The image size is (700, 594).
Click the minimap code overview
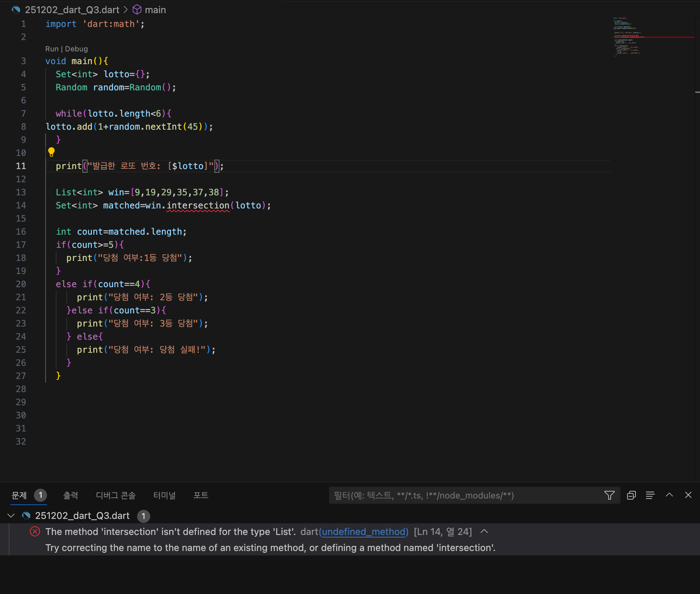(627, 36)
